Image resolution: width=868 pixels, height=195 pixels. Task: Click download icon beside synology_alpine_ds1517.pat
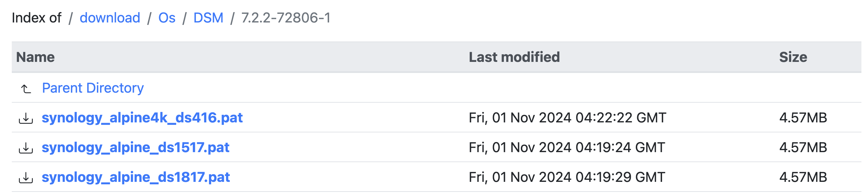click(26, 148)
